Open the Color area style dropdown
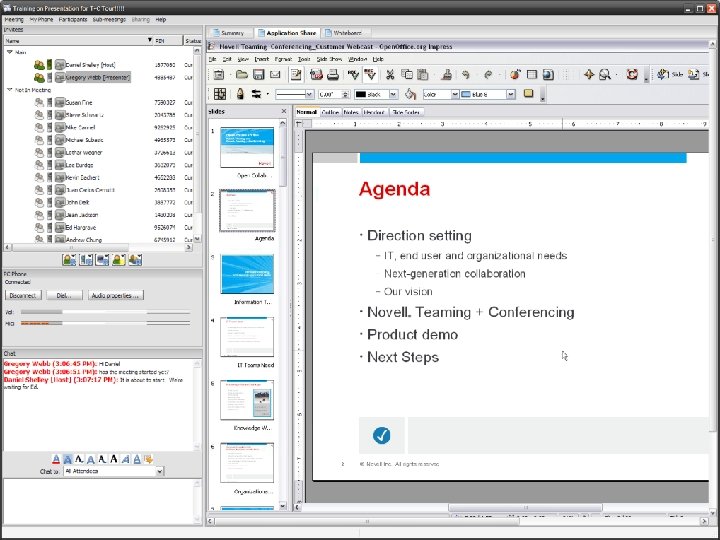 455,94
